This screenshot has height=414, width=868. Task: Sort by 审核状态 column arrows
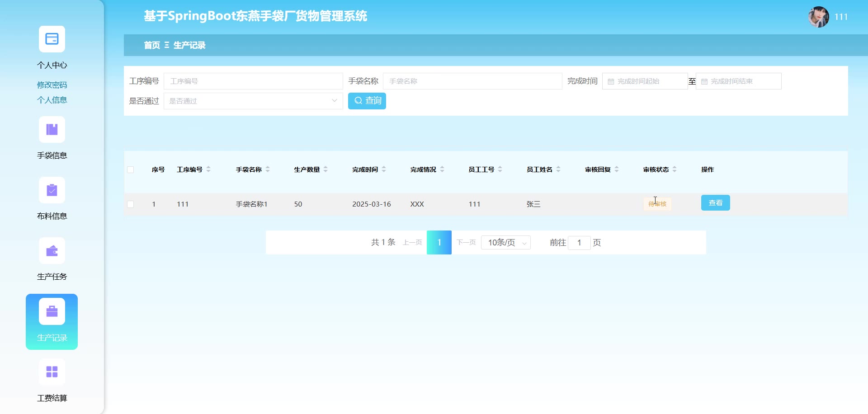[x=675, y=169]
